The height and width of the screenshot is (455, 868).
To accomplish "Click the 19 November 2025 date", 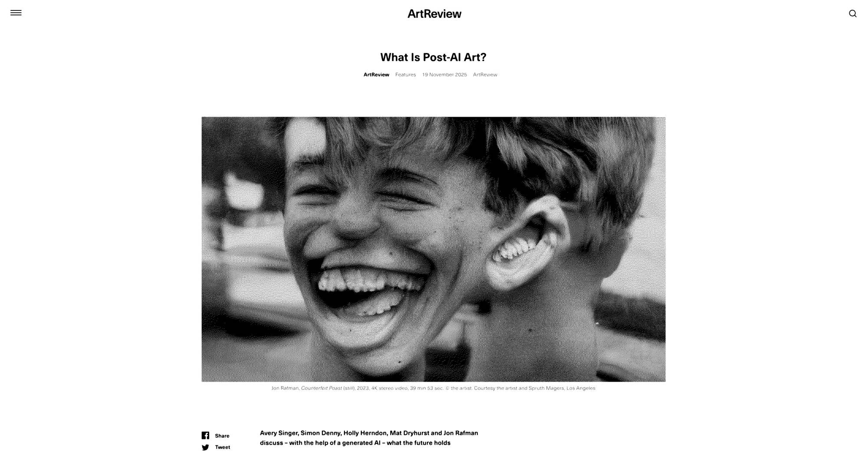I will [444, 75].
